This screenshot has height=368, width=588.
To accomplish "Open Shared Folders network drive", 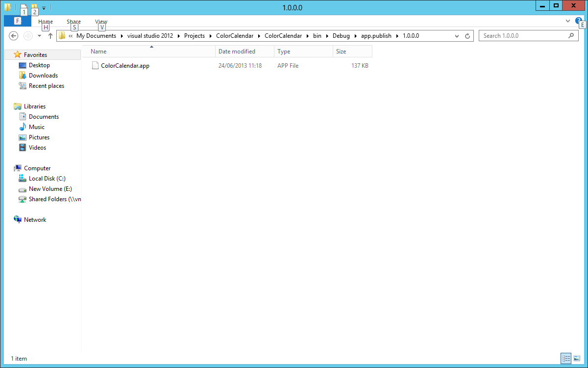I will (x=55, y=199).
